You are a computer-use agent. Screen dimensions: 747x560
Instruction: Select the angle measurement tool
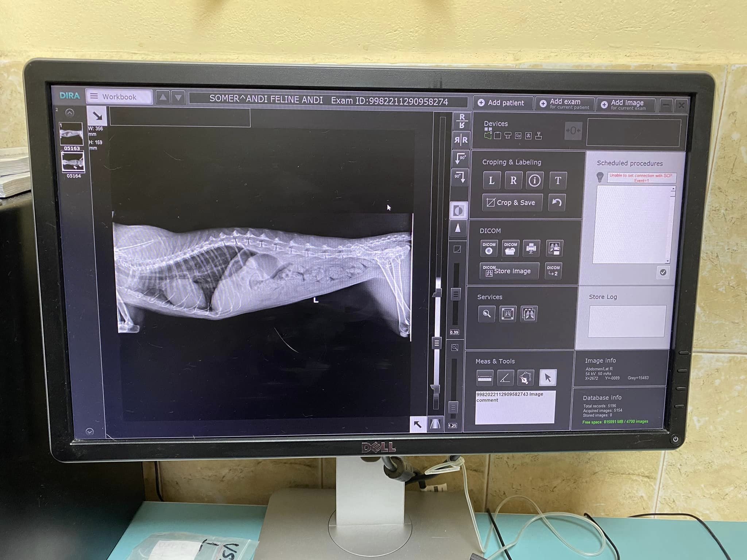(505, 378)
